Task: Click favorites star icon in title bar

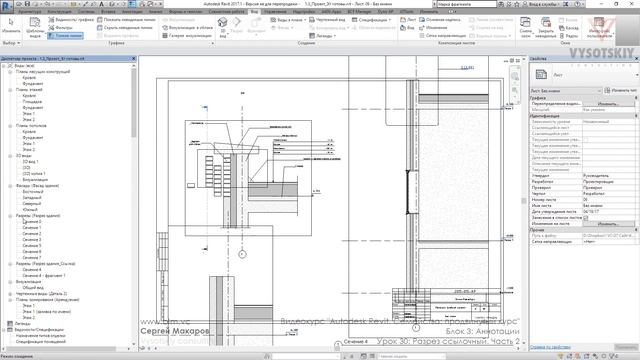Action: 516,4
